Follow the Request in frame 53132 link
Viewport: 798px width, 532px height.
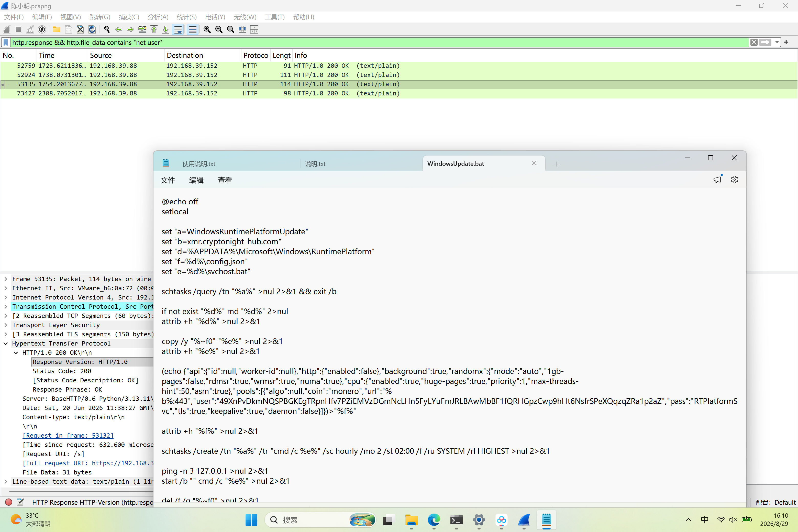68,435
